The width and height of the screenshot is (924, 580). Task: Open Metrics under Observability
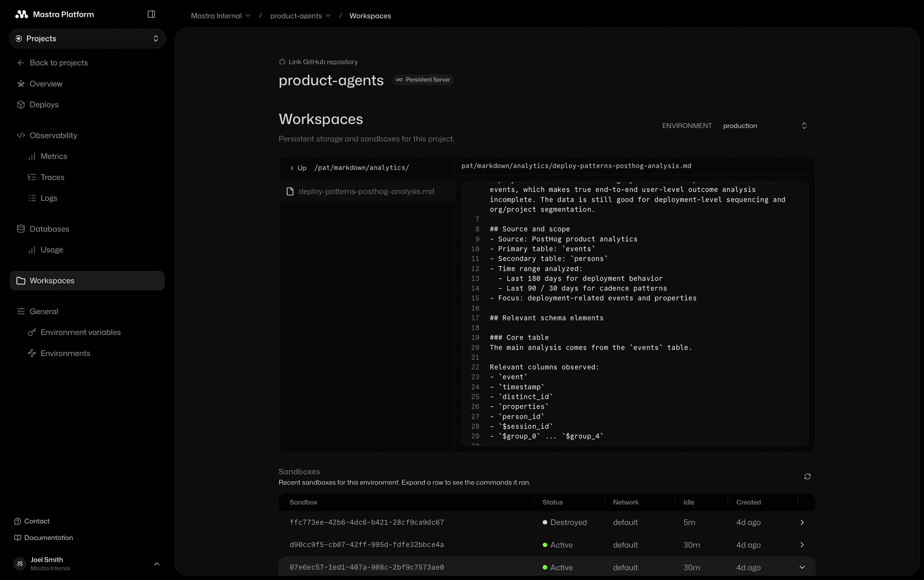pos(53,156)
